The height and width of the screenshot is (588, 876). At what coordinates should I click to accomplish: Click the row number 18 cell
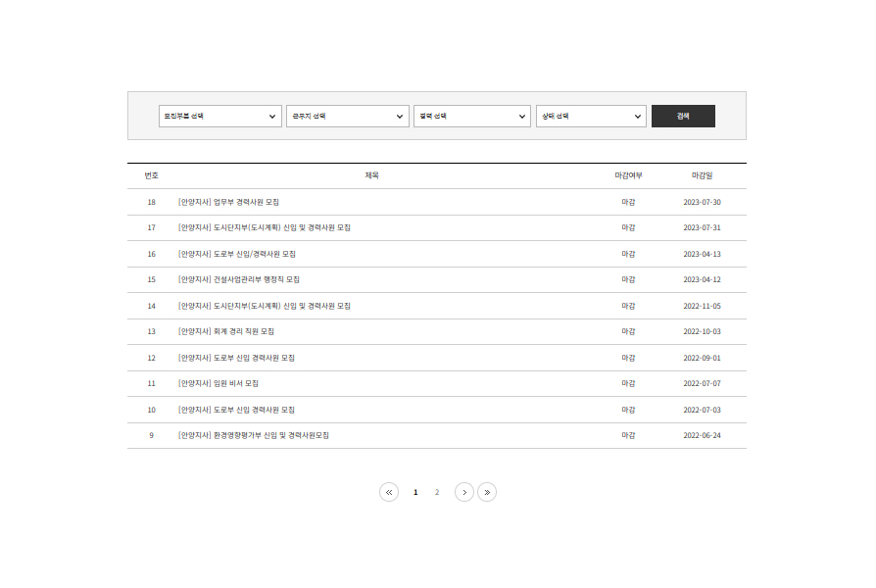[x=152, y=202]
